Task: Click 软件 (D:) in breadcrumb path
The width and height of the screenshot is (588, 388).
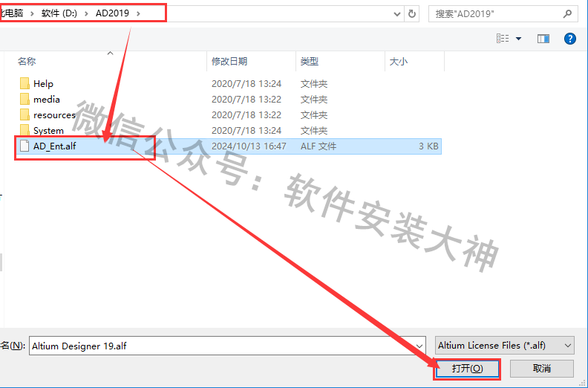Action: coord(60,13)
